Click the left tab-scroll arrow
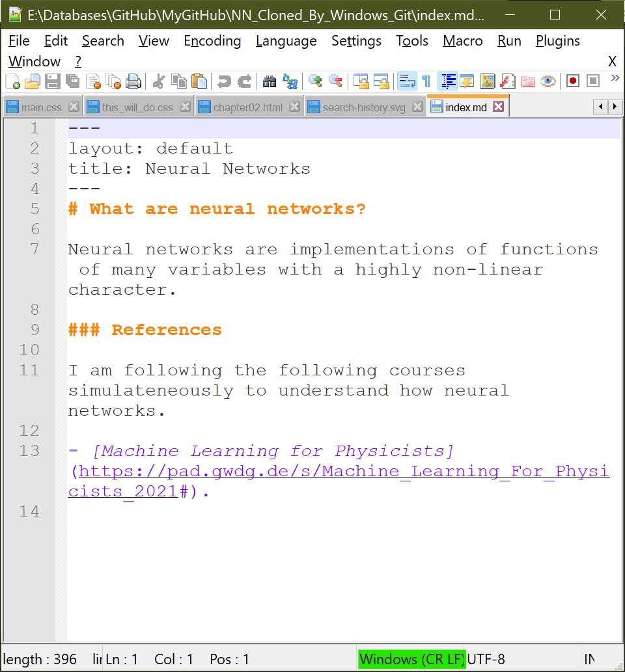This screenshot has width=625, height=672. (600, 106)
